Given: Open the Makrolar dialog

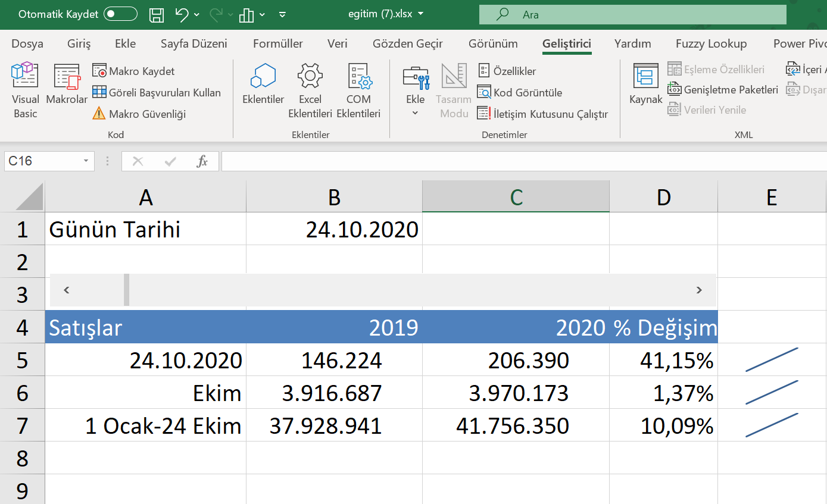Looking at the screenshot, I should [67, 84].
